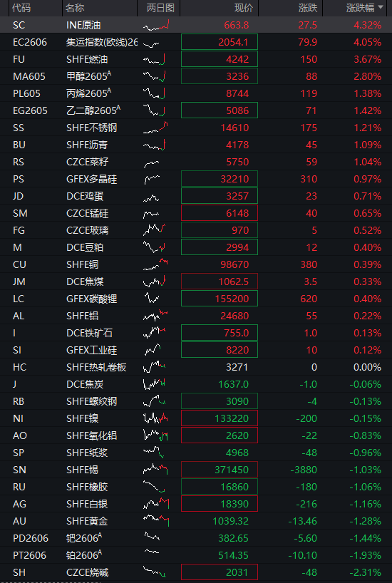This screenshot has width=392, height=583.
Task: Click the SHFE镍 mini trend chart
Action: 155,418
